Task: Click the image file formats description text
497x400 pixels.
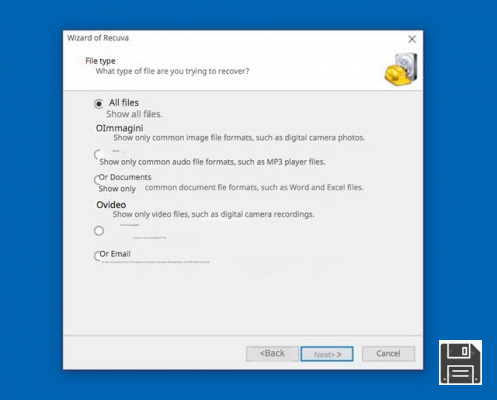Action: [239, 138]
